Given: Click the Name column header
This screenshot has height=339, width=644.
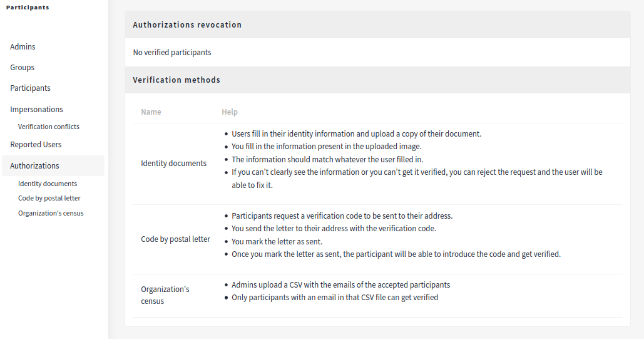Looking at the screenshot, I should coord(151,112).
